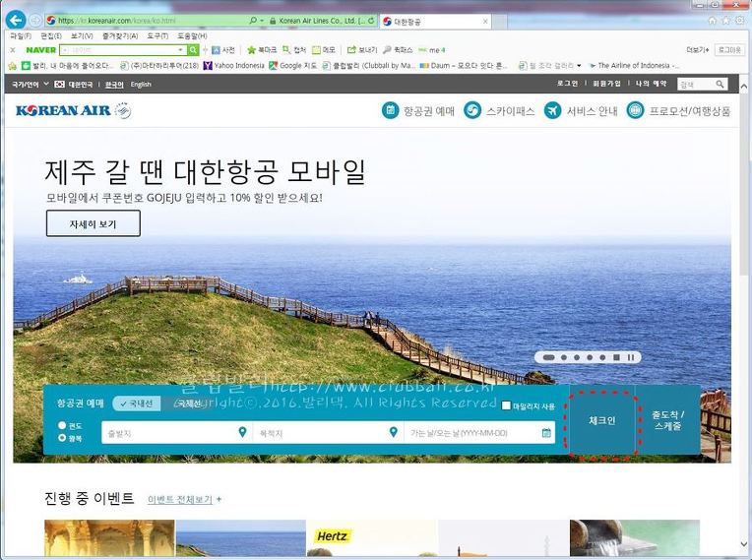Open the 출도착 / 스케줄 button
The width and height of the screenshot is (752, 560).
click(x=668, y=420)
